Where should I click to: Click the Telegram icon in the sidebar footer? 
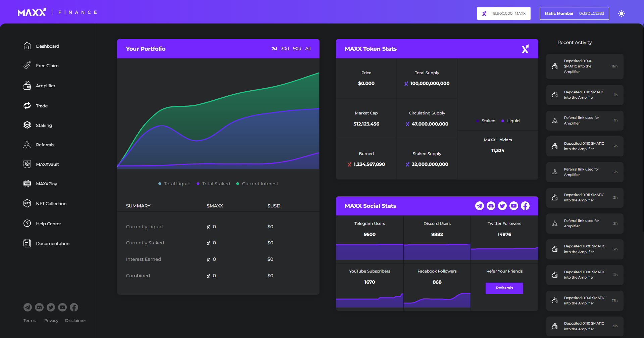coord(28,307)
